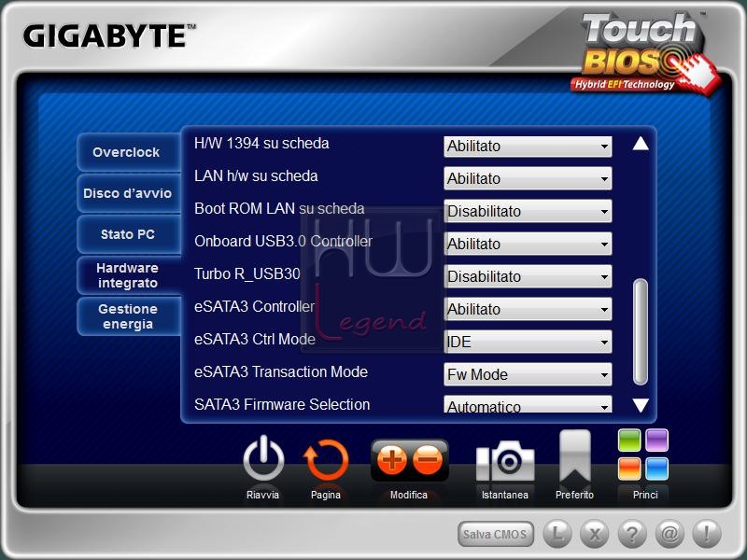Click the vertical scrollbar thumb
This screenshot has width=747, height=560.
pyautogui.click(x=641, y=332)
